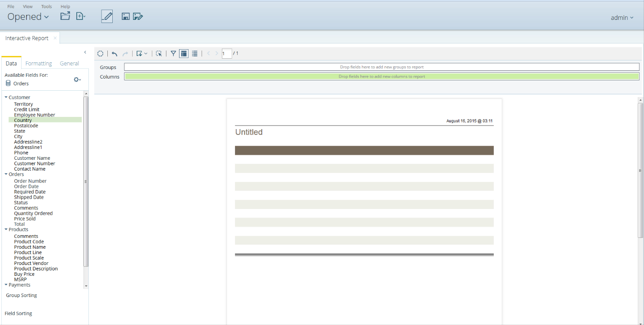Select the Data tab
This screenshot has height=325, width=644.
[11, 64]
